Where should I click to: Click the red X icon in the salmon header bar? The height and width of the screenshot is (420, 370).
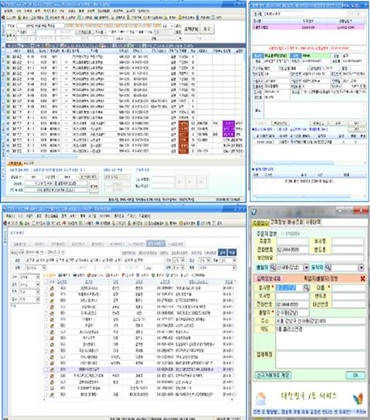[363, 278]
